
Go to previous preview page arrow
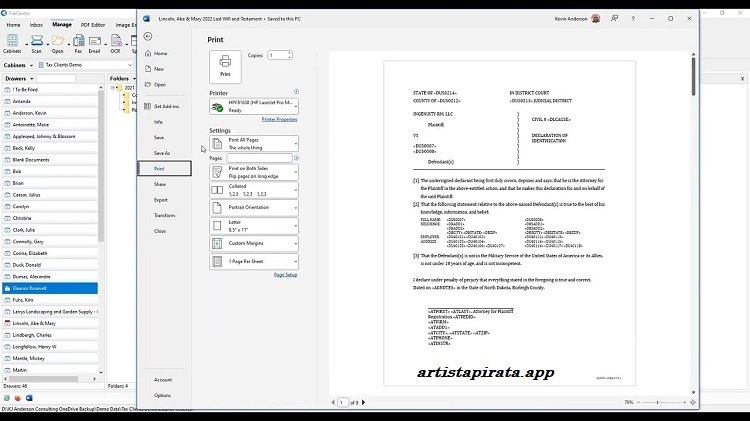click(x=333, y=403)
